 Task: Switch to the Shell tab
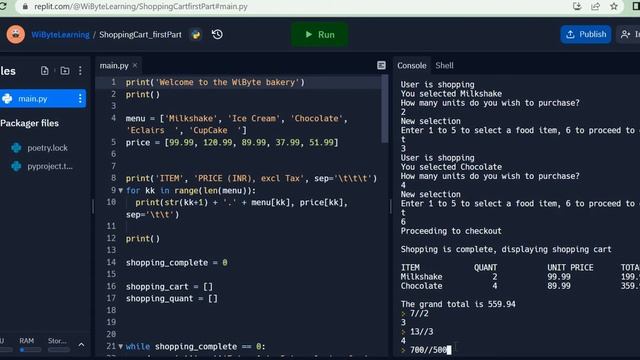tap(444, 65)
